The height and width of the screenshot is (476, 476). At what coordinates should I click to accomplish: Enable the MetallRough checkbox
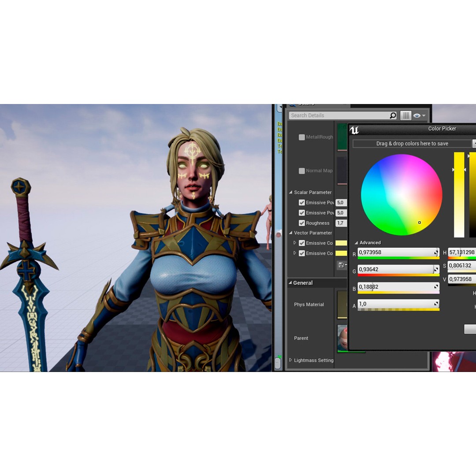click(x=302, y=137)
